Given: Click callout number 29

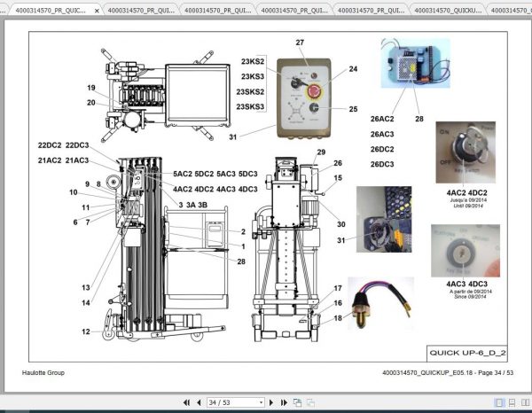Looking at the screenshot, I should [x=321, y=152].
